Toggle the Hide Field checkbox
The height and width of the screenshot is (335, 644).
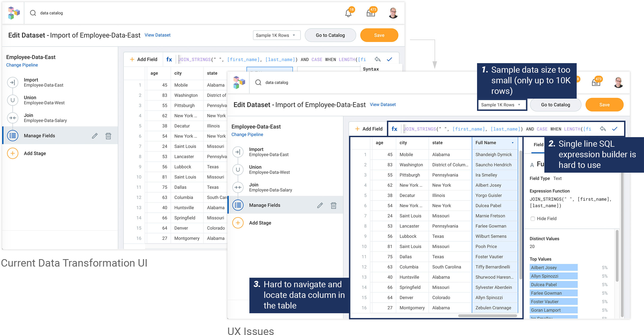pos(532,219)
